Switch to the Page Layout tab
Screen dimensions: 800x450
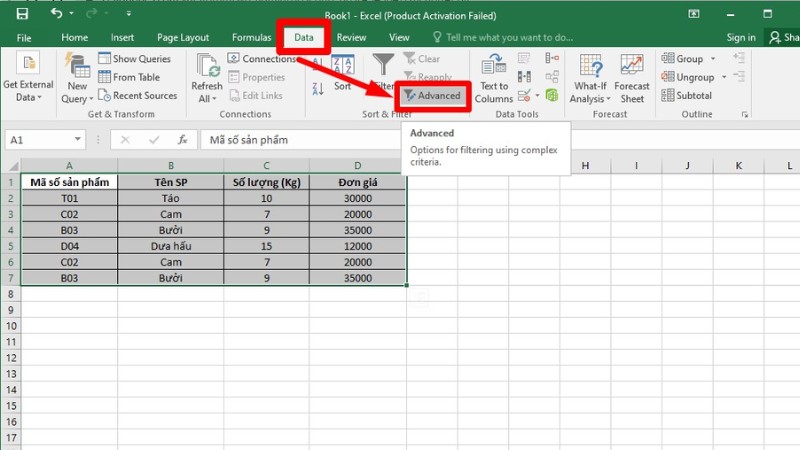pyautogui.click(x=185, y=37)
